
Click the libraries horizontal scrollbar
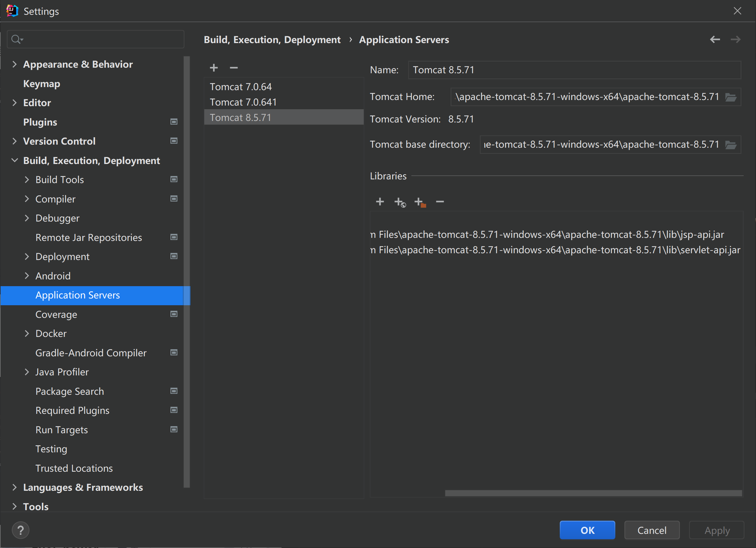(593, 493)
